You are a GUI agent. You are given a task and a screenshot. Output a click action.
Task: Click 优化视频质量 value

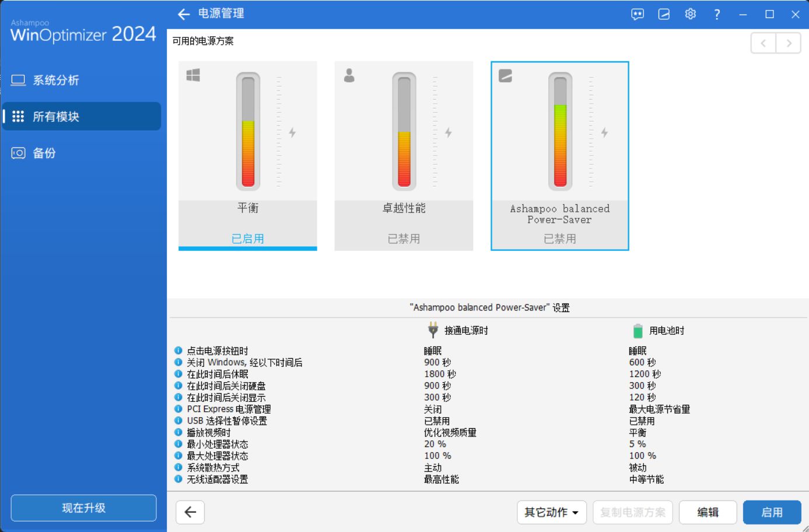click(450, 432)
